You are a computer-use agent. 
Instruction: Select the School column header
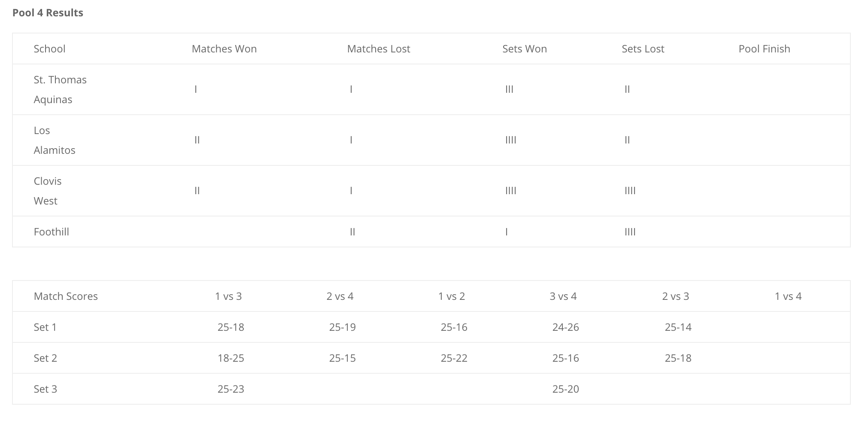50,49
